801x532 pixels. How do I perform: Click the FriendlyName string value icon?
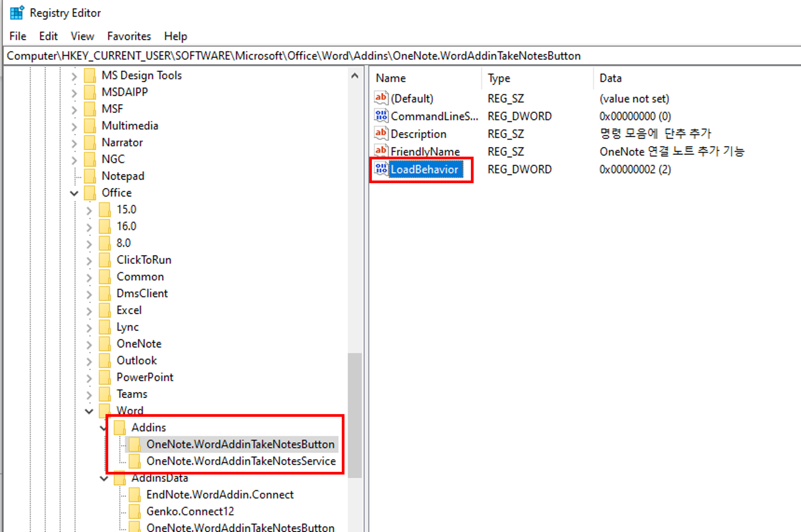tap(381, 151)
